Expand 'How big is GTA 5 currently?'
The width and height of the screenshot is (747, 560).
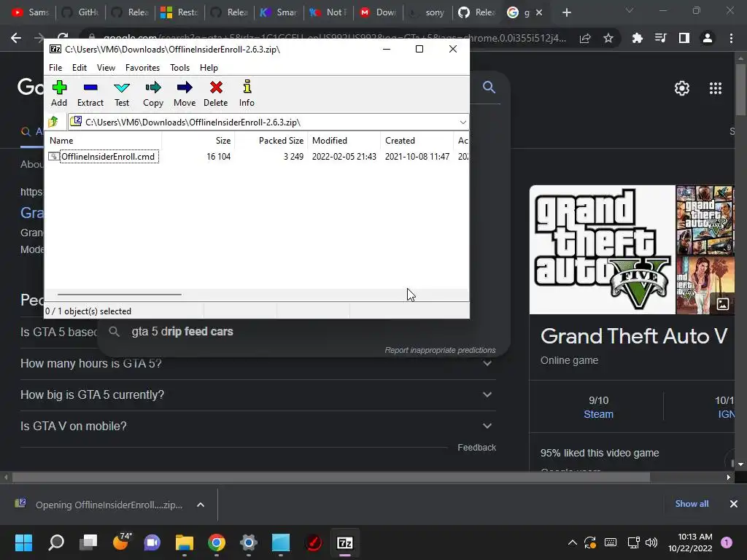pos(258,394)
